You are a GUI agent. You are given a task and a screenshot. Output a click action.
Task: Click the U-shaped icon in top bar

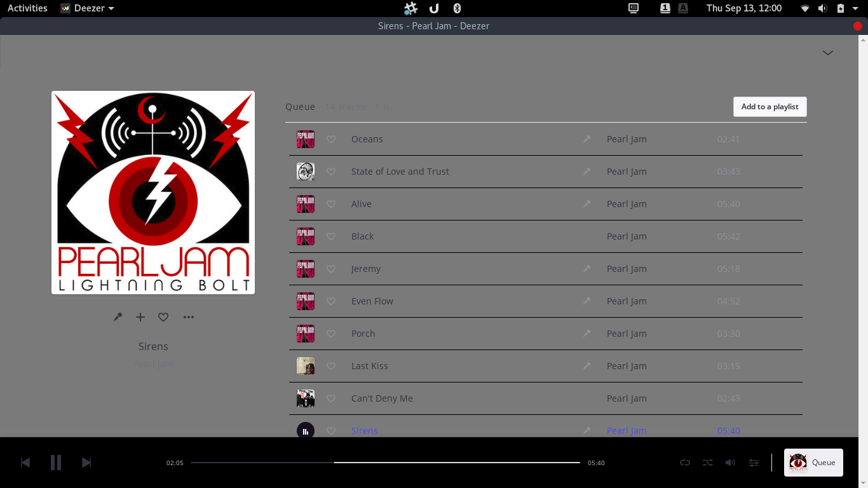pyautogui.click(x=434, y=8)
